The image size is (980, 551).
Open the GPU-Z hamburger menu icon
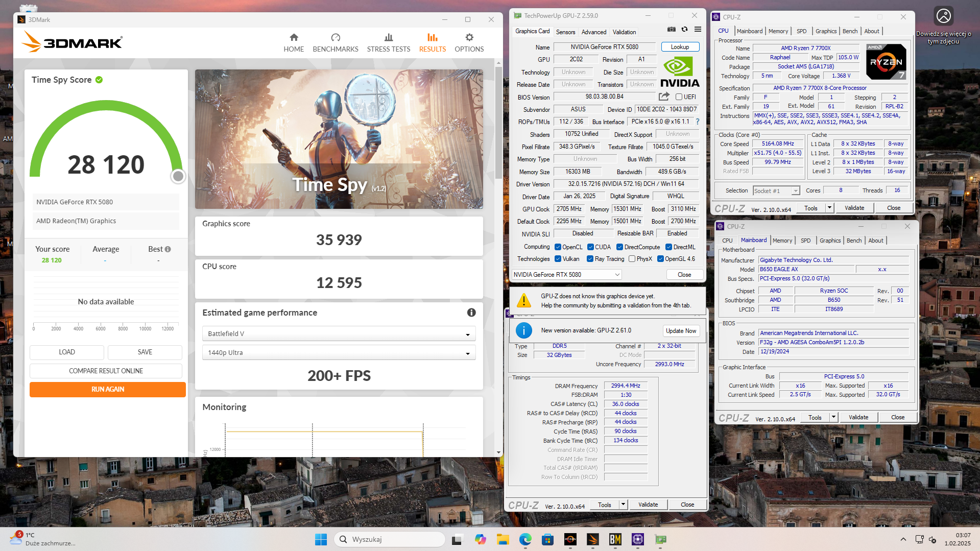tap(698, 30)
